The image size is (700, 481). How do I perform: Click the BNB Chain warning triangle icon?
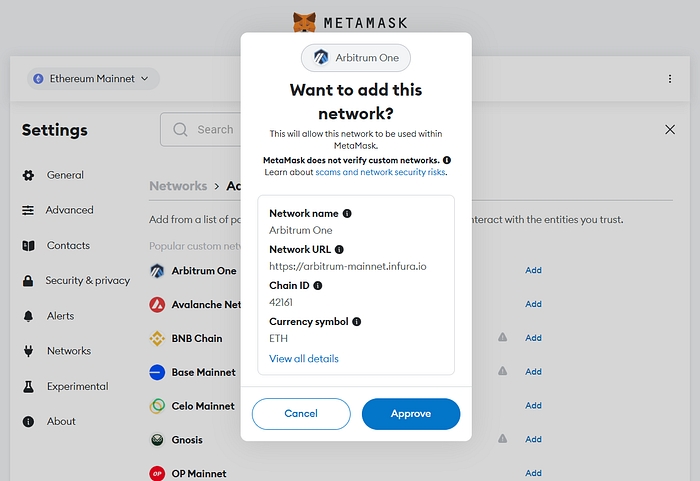coord(503,338)
